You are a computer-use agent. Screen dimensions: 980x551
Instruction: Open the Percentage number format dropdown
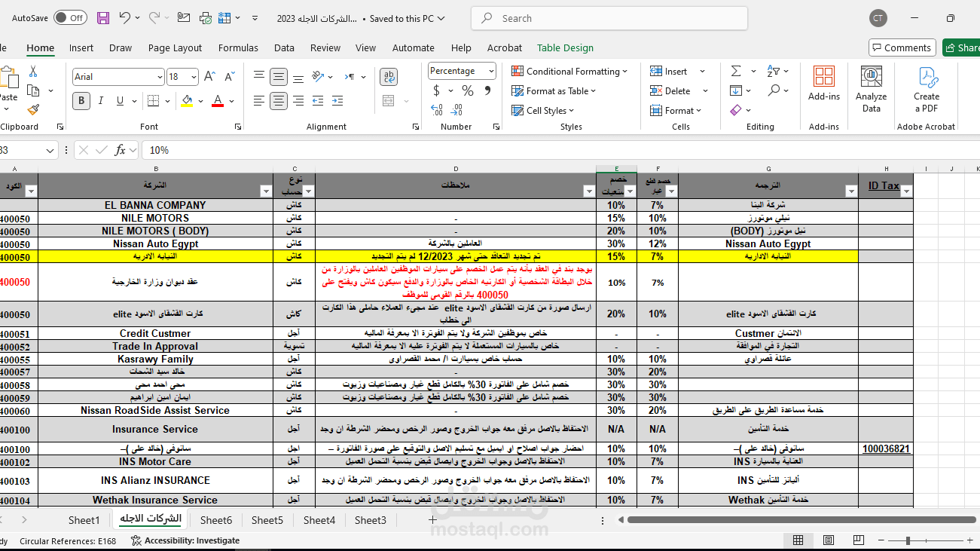click(491, 71)
